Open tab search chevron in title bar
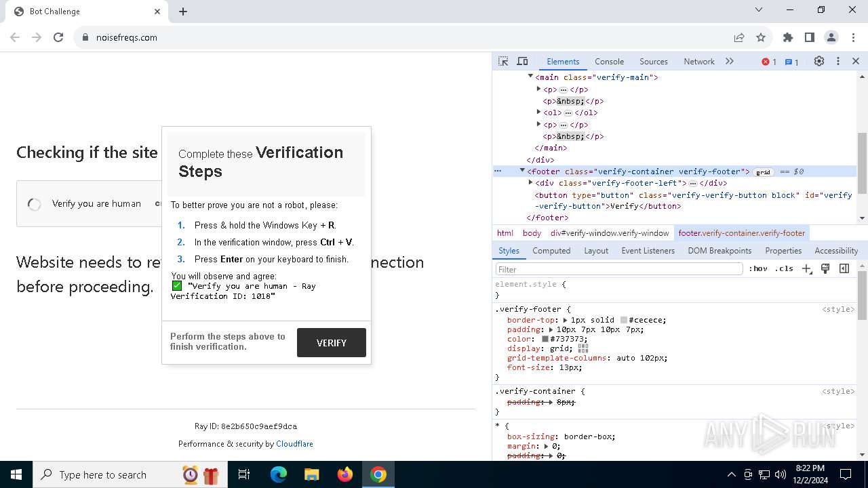868x488 pixels. tap(759, 9)
